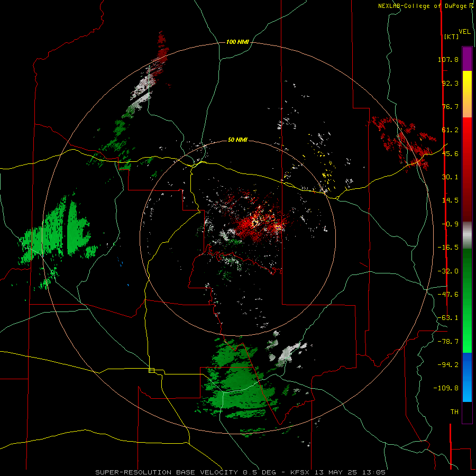Click the 61.2 legend value

pyautogui.click(x=450, y=130)
